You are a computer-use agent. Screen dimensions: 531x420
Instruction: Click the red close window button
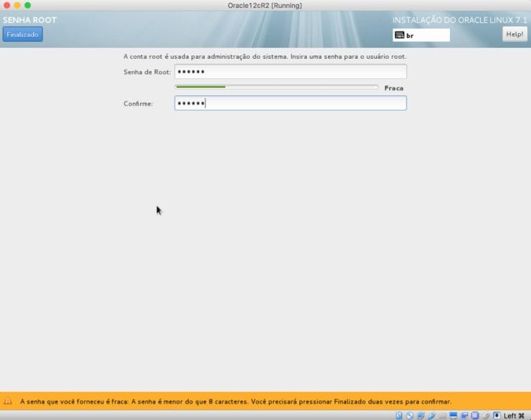click(x=6, y=5)
